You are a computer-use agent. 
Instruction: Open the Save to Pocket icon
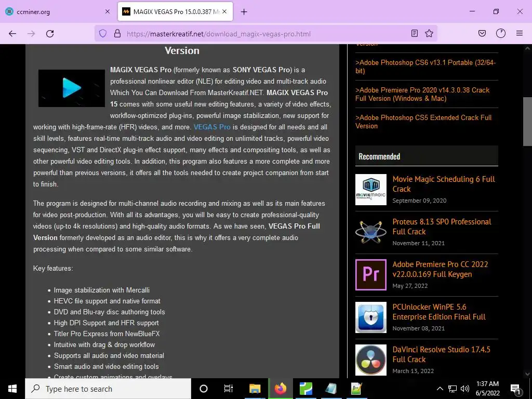coord(482,33)
